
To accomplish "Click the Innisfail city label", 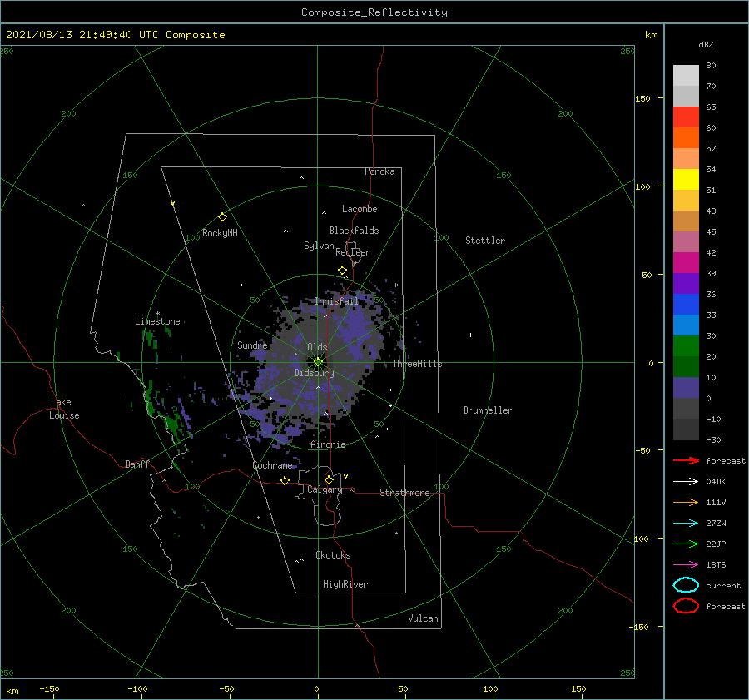I will [x=336, y=301].
